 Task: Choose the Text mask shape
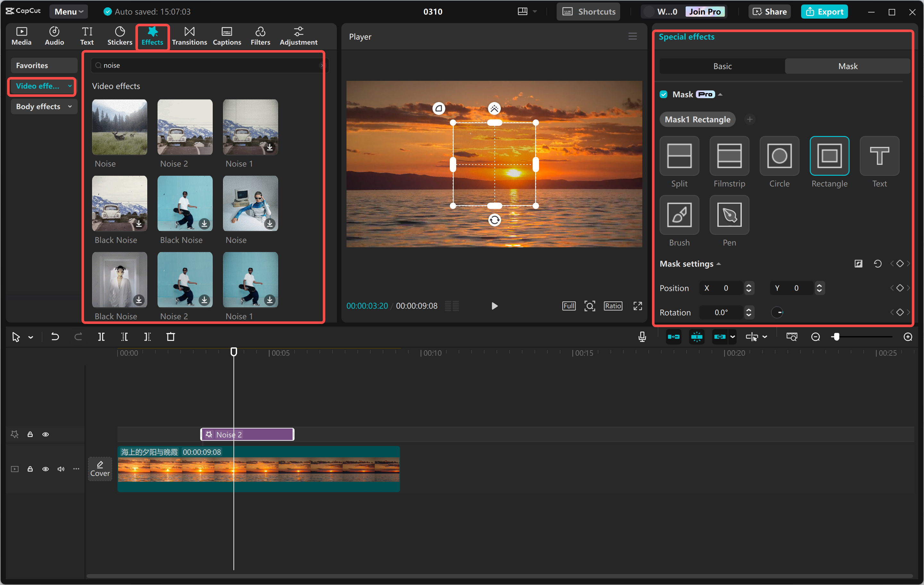879,156
